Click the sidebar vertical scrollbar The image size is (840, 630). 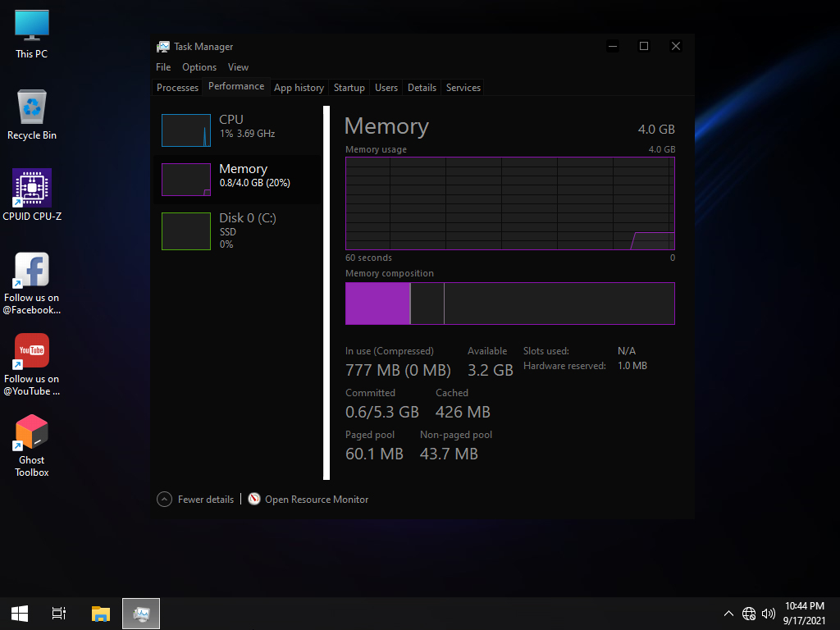pos(326,293)
